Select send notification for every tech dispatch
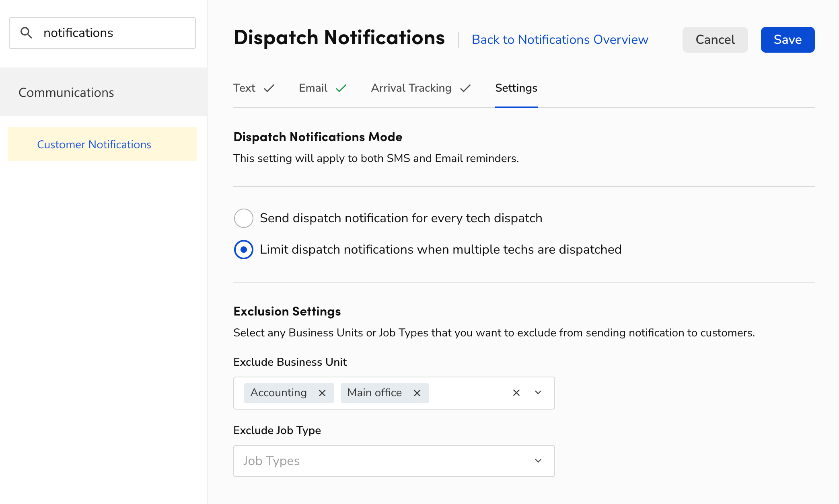This screenshot has height=504, width=839. [243, 218]
